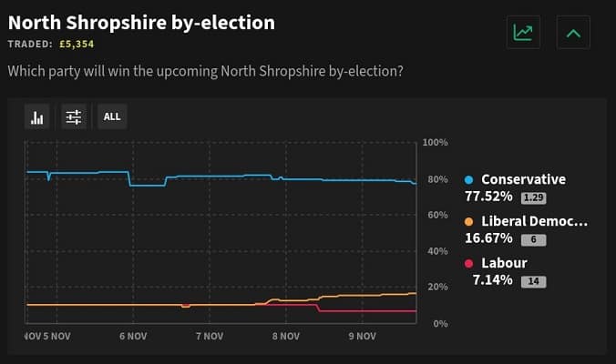Switch to bar chart display icon
The image size is (616, 364).
coord(37,116)
